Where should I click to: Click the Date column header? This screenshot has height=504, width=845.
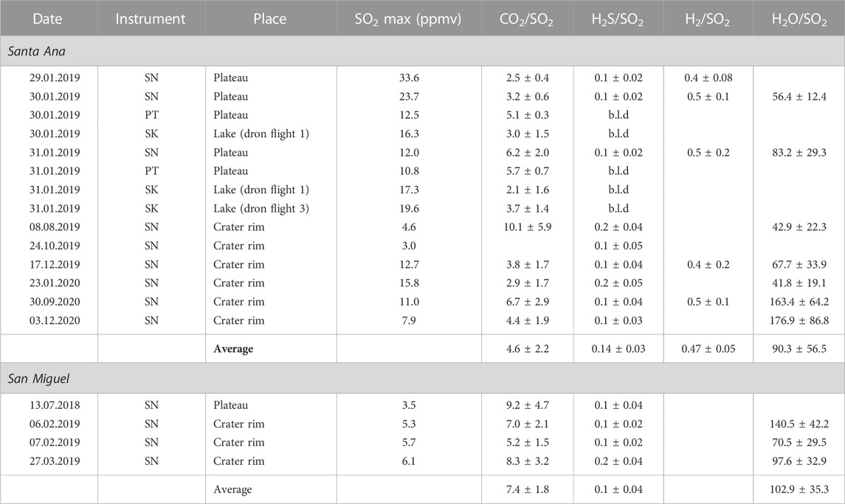tap(47, 19)
